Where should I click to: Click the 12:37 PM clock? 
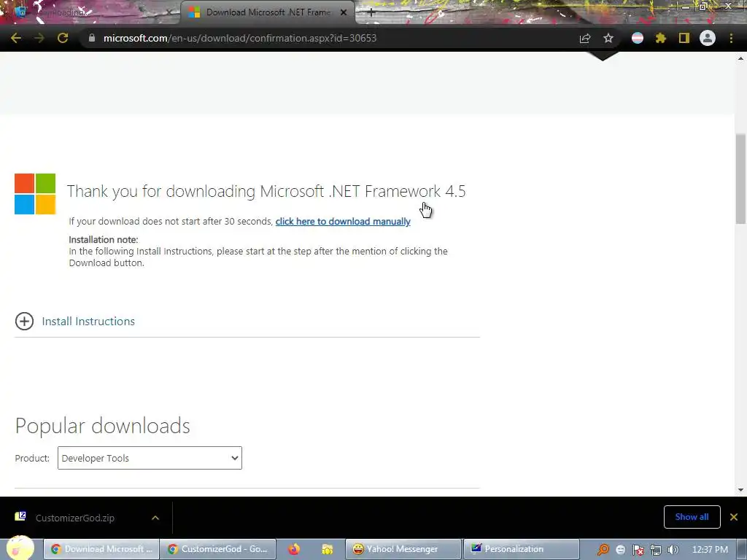710,550
